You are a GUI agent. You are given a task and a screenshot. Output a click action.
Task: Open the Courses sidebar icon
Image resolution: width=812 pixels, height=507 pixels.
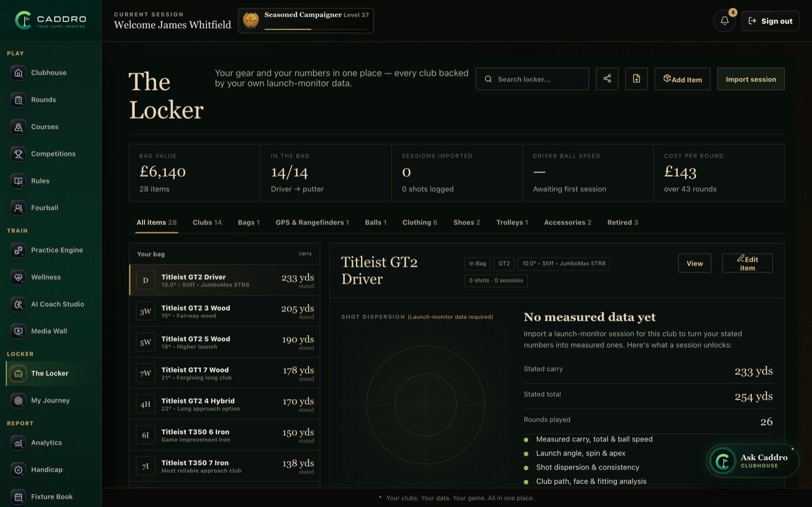[18, 127]
